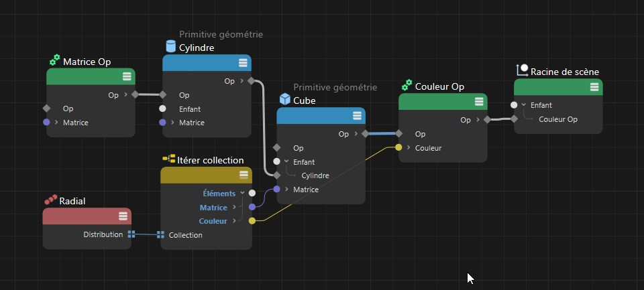This screenshot has width=644, height=290.
Task: Open the hamburger menu on Radial node
Action: click(123, 216)
